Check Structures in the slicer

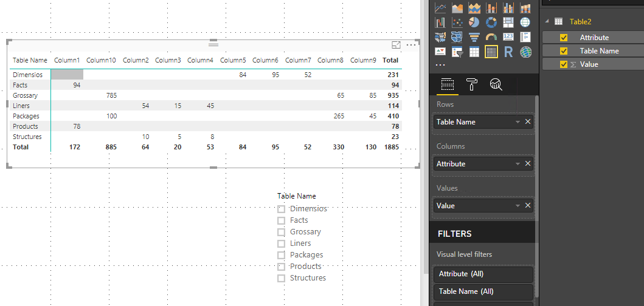point(281,278)
